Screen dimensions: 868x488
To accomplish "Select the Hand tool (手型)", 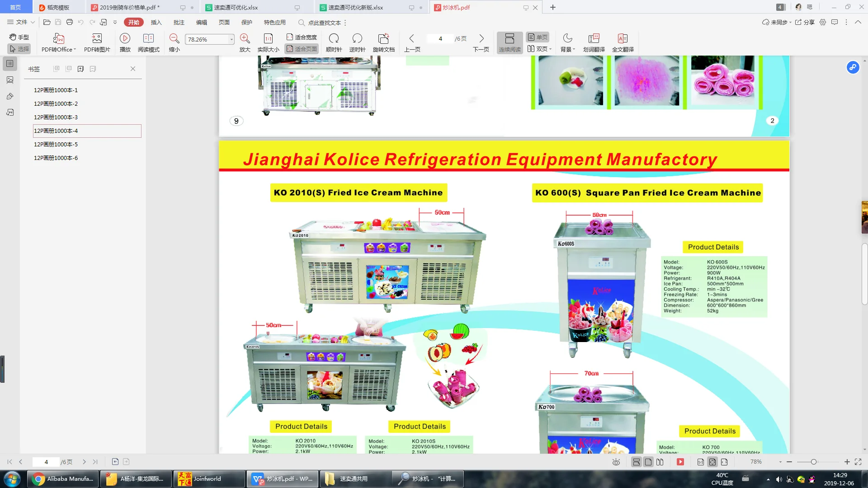I will [19, 37].
